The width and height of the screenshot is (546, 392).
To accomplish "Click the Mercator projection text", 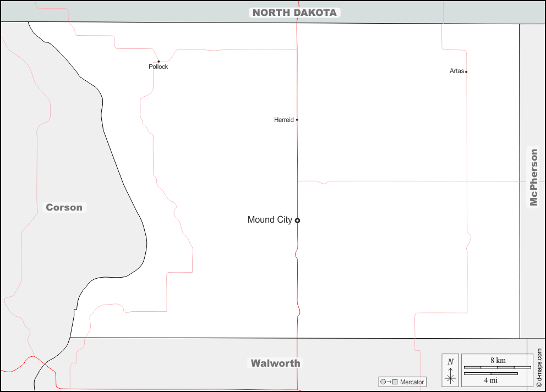I will [x=412, y=382].
